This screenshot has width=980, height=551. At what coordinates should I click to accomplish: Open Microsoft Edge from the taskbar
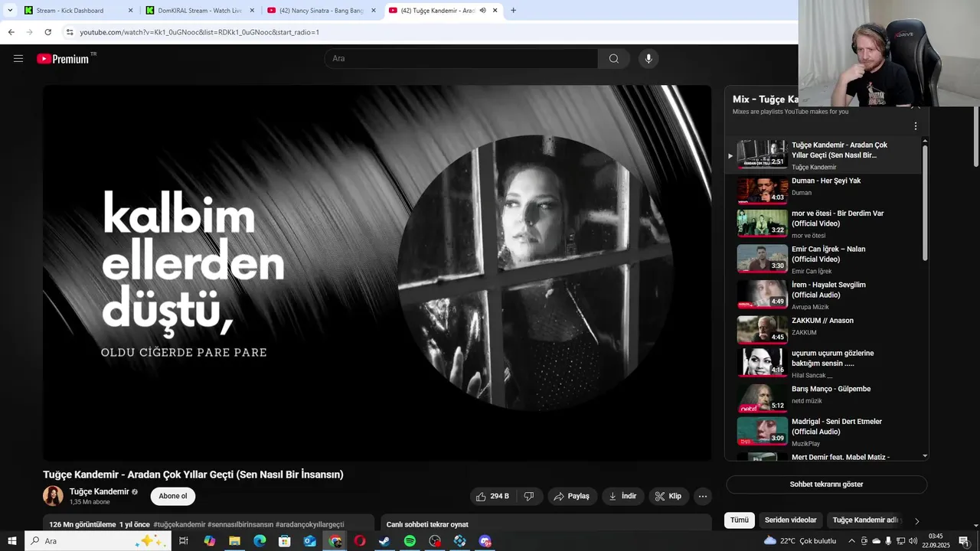click(260, 541)
